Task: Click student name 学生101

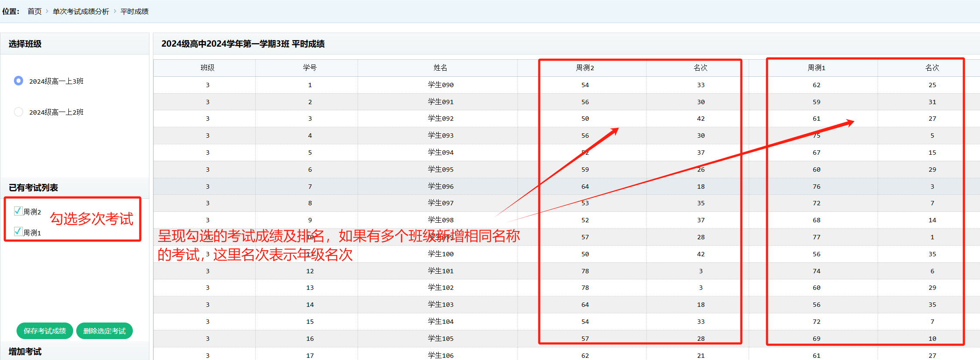Action: (x=440, y=271)
